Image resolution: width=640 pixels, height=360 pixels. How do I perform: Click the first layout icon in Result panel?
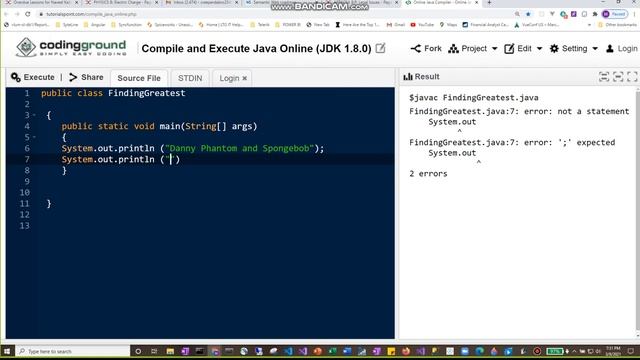(x=604, y=76)
